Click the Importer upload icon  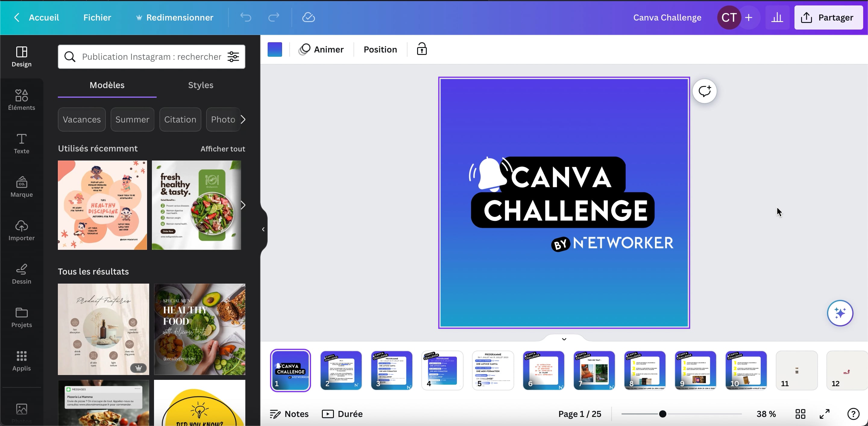click(22, 230)
